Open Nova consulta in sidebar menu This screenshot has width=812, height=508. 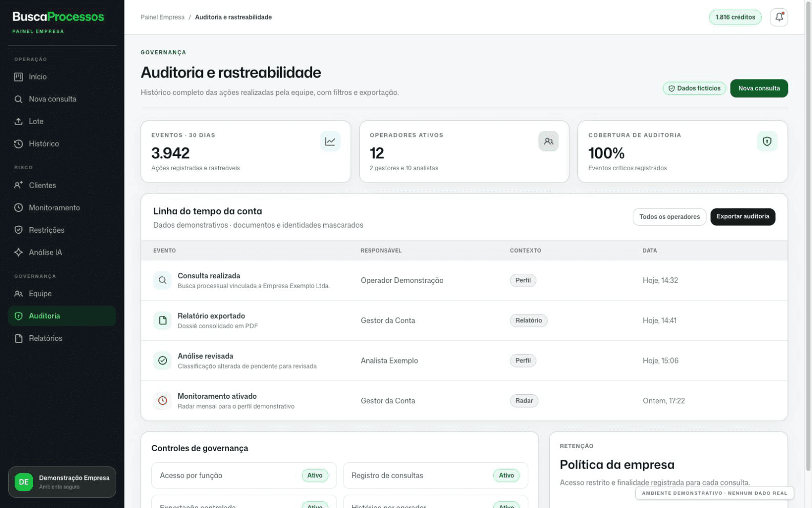tap(62, 99)
